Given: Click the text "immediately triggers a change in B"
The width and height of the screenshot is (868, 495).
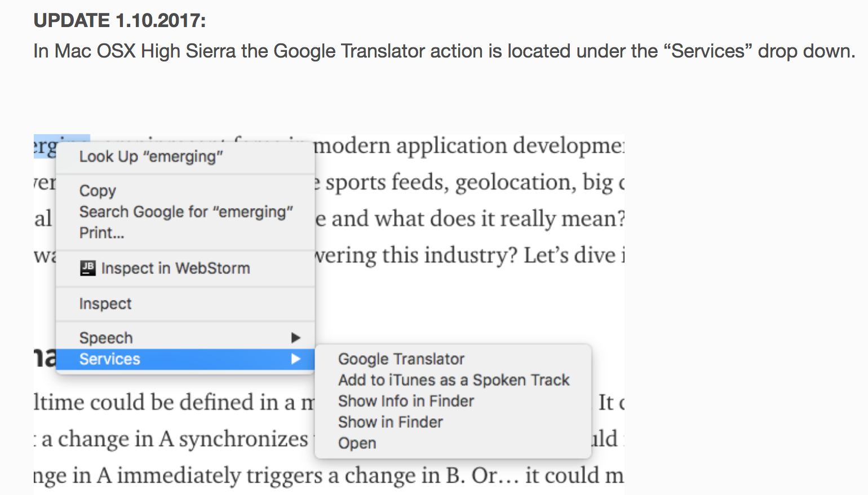Looking at the screenshot, I should [291, 475].
